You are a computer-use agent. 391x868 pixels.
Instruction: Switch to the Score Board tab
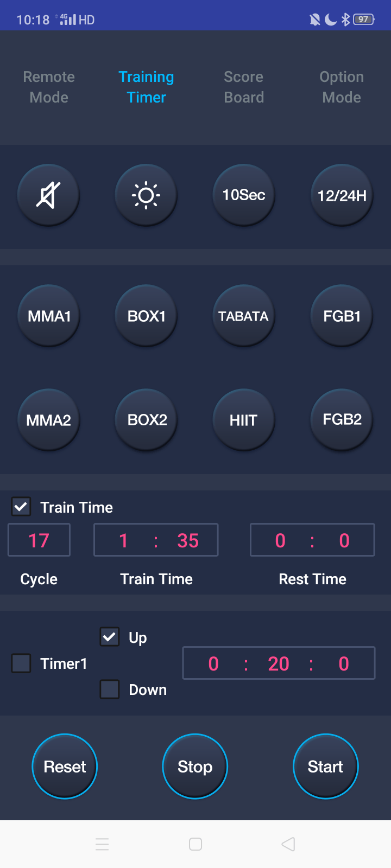point(244,87)
